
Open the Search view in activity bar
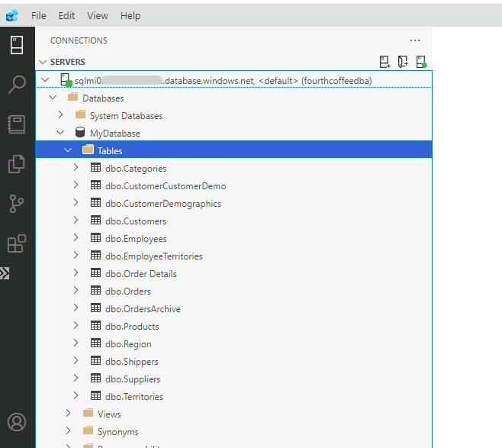pos(17,85)
